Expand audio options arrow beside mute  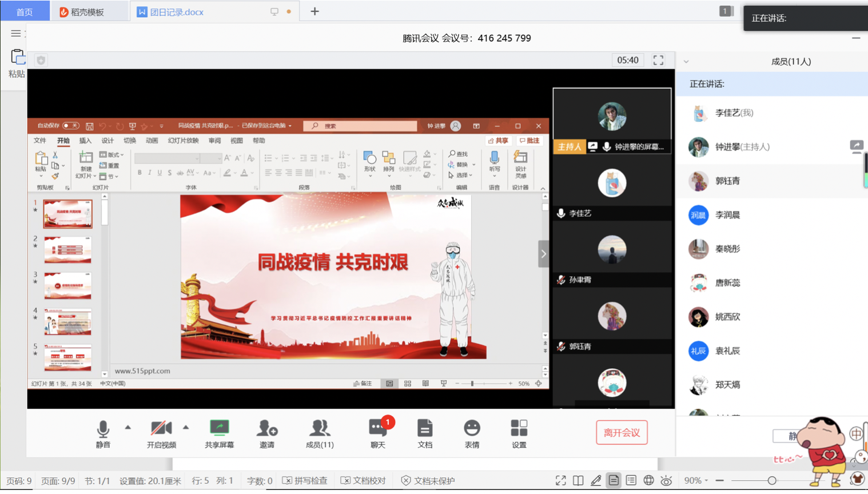click(x=128, y=427)
